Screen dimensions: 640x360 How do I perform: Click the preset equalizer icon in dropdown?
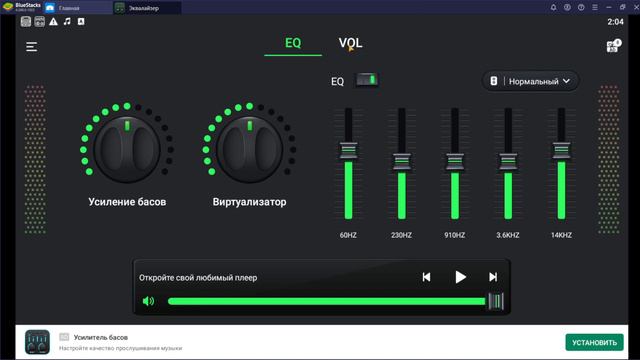494,81
